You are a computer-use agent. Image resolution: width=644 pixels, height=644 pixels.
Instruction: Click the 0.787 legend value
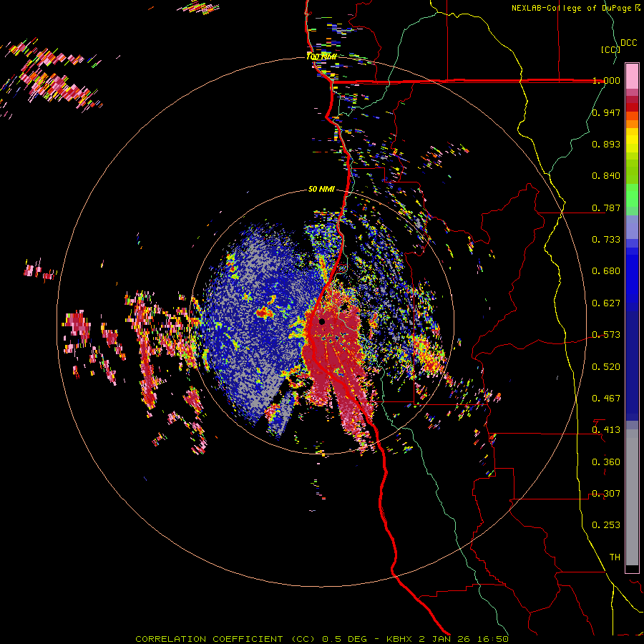606,208
